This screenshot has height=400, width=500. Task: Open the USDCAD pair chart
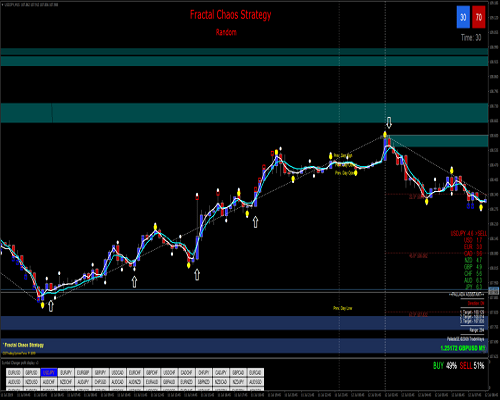click(x=118, y=372)
